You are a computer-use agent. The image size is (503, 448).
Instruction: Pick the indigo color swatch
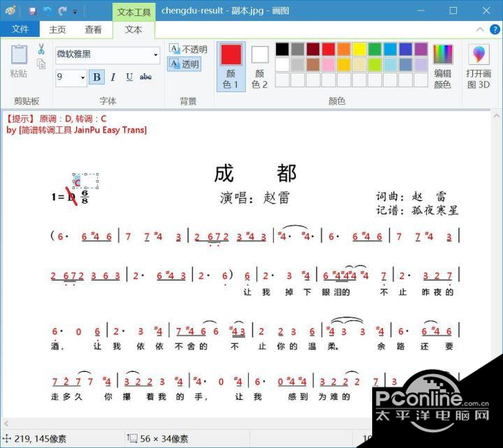pyautogui.click(x=405, y=50)
